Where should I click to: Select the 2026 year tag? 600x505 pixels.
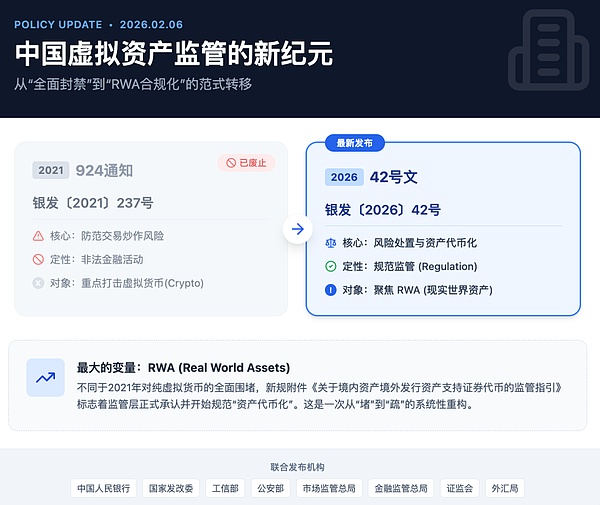pos(344,177)
